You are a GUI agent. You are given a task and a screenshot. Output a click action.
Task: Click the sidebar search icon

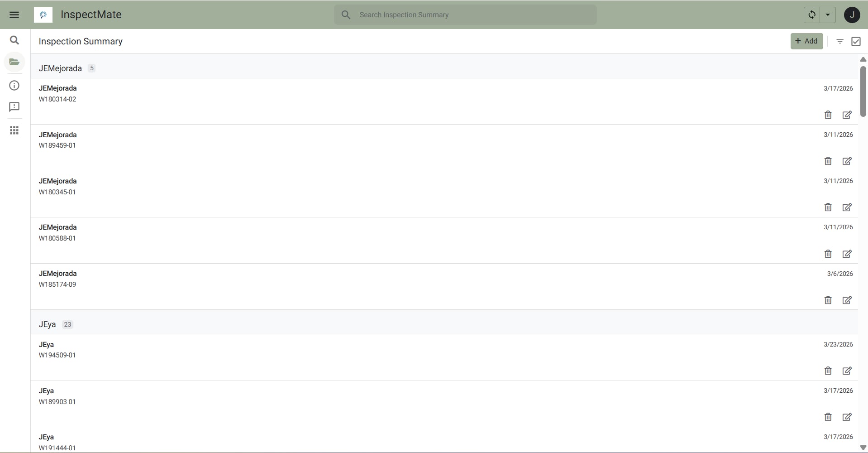point(14,40)
